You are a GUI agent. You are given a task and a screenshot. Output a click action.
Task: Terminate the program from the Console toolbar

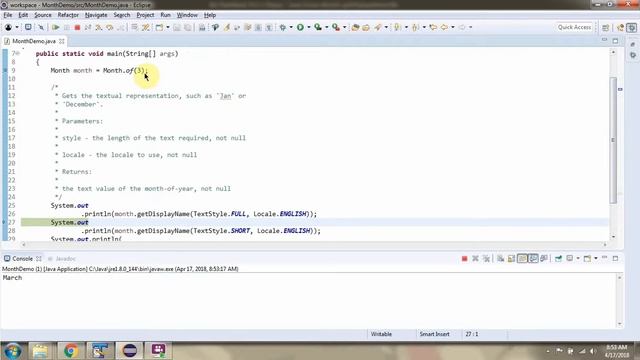coord(464,258)
